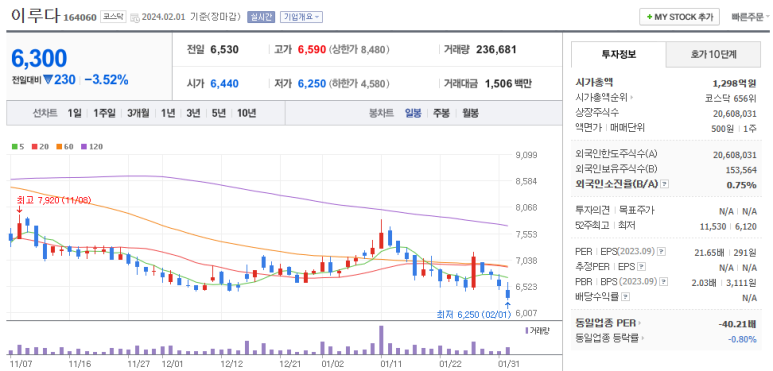The height and width of the screenshot is (371, 773).
Task: Switch to the 호가10단계 tab
Action: click(713, 54)
